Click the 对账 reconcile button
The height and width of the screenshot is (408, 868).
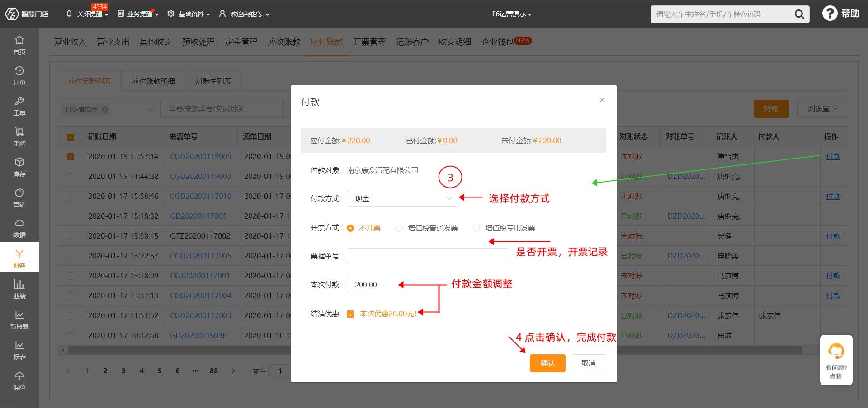click(x=771, y=109)
